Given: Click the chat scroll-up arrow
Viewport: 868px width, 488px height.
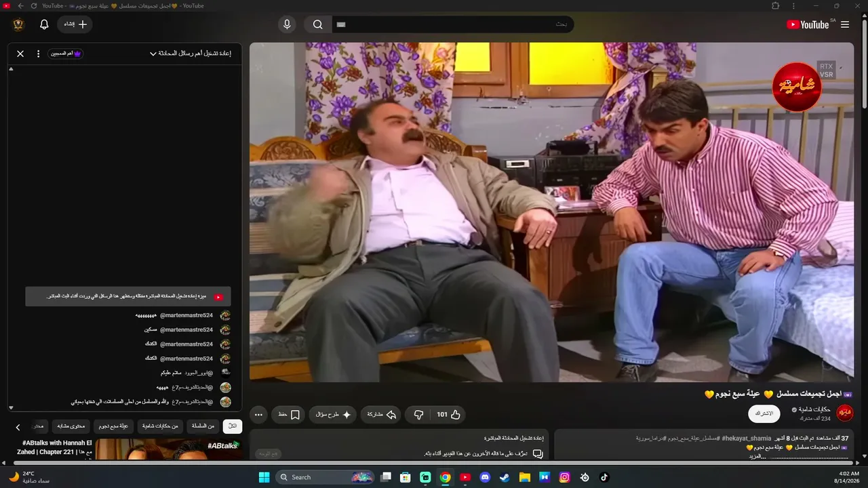Looking at the screenshot, I should click(11, 69).
